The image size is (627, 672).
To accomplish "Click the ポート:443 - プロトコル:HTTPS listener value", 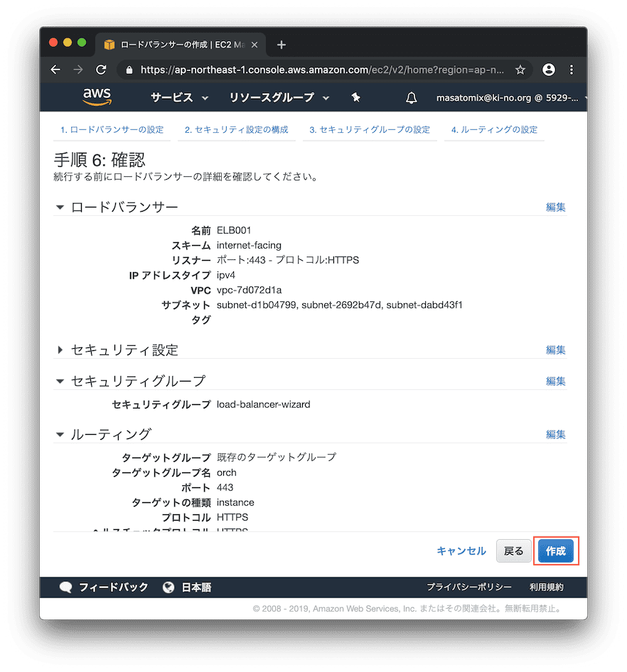I will click(288, 260).
